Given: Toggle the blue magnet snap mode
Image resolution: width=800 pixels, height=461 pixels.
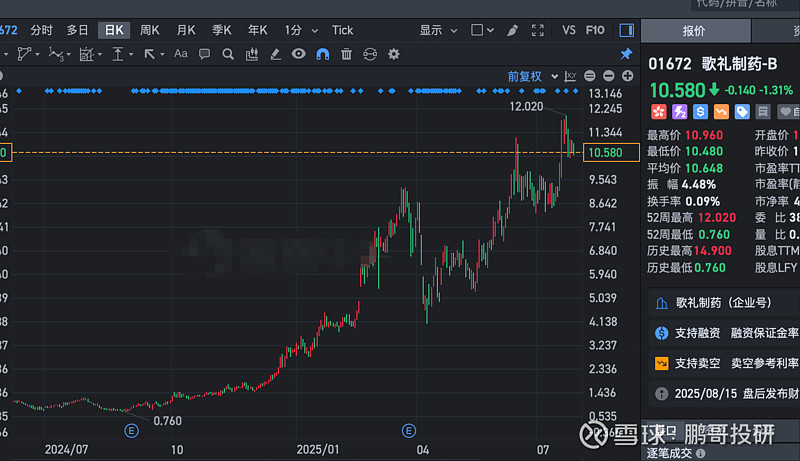Looking at the screenshot, I should coord(322,54).
